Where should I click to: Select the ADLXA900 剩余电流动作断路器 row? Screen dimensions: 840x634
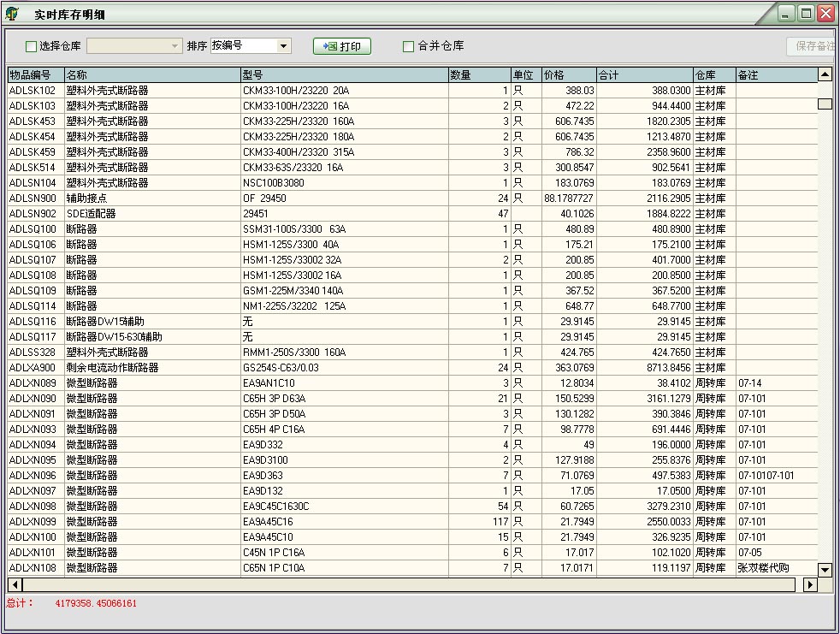pos(112,368)
